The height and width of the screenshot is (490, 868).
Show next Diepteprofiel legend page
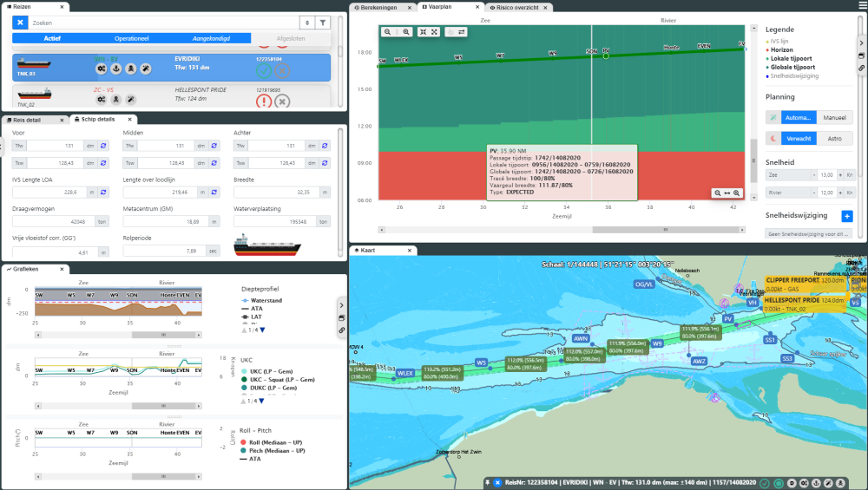(x=262, y=330)
